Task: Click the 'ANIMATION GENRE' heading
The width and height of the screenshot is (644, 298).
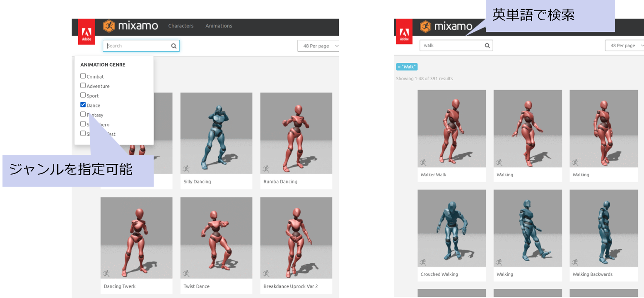Action: [103, 65]
